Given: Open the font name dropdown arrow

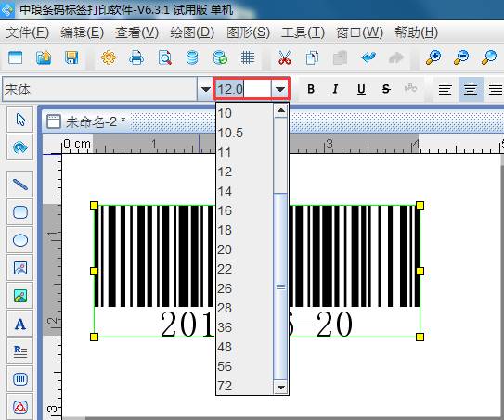Looking at the screenshot, I should point(205,89).
